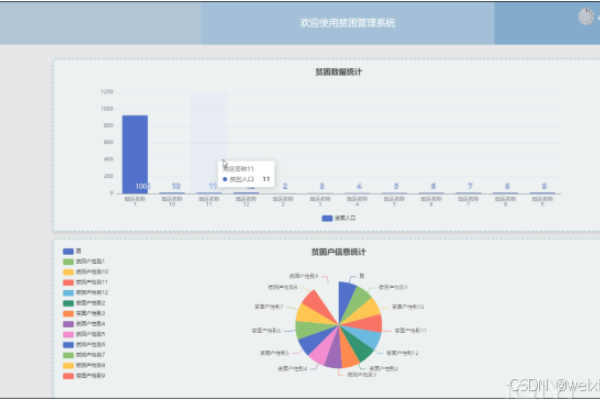
Task: Toggle legend entry 贫困户性别12
Action: pos(85,292)
